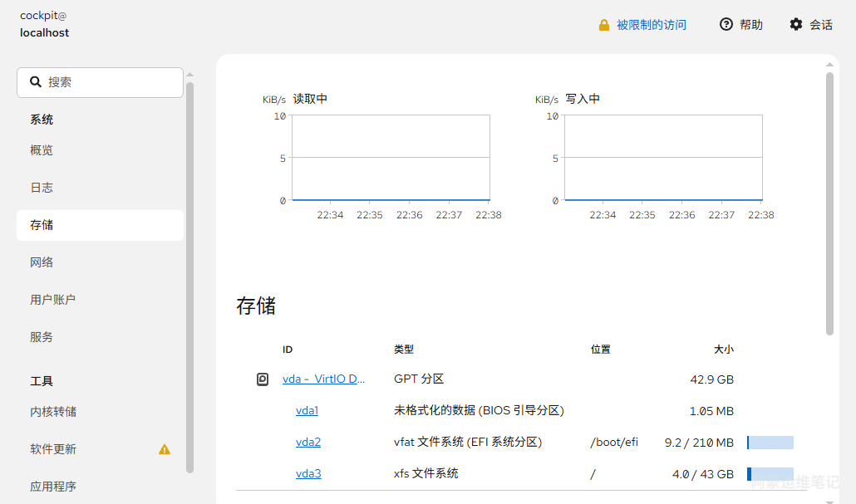Click the GPT 分区 type cell
The image size is (856, 504).
[x=419, y=379]
